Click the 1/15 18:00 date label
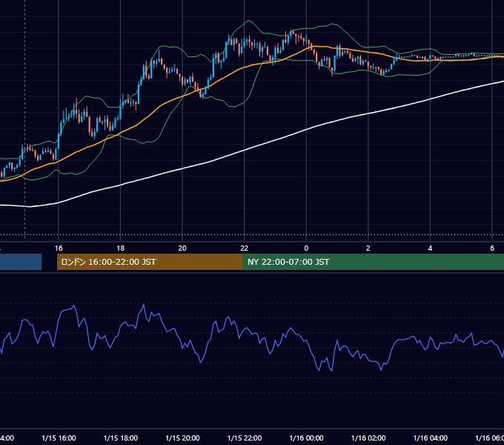504x445 pixels. click(x=121, y=438)
